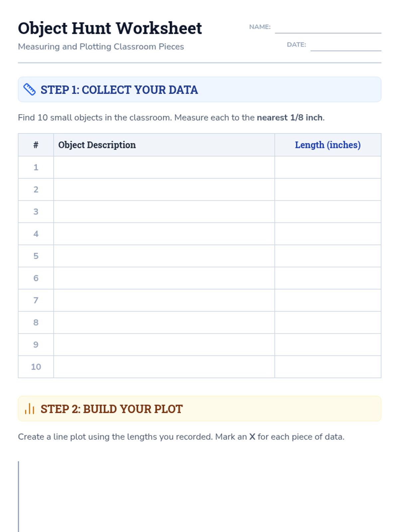Click the # column header

pyautogui.click(x=36, y=145)
